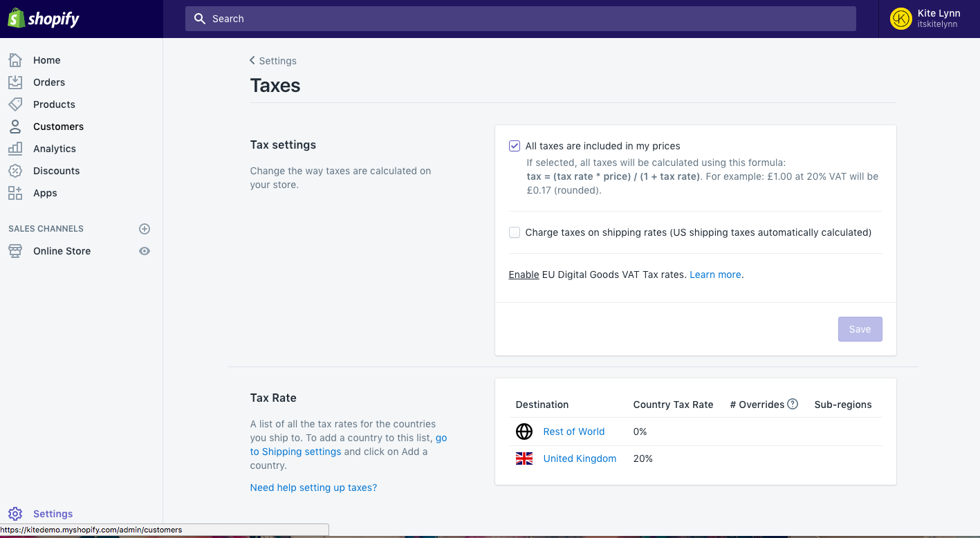
Task: Open the need help setting up taxes link
Action: click(x=313, y=488)
